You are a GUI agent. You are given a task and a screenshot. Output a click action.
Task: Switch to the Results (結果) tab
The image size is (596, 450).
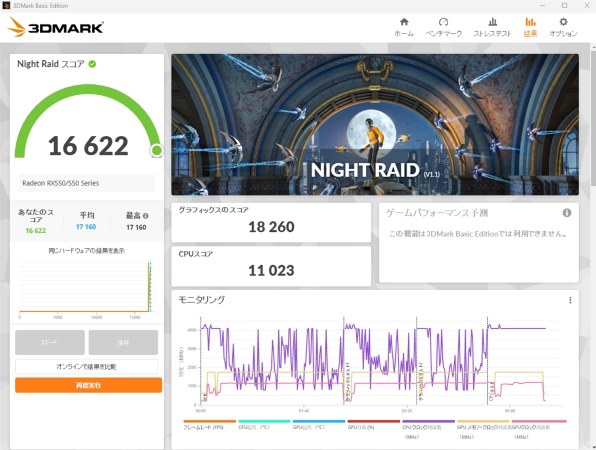click(x=530, y=27)
